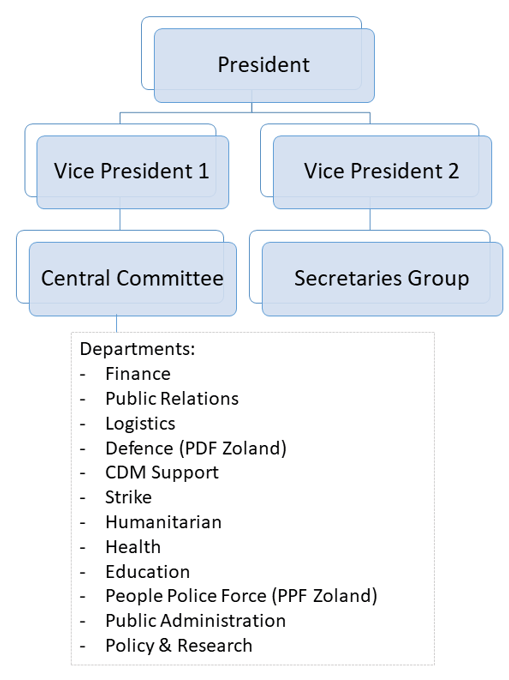The image size is (509, 680).
Task: Click the Public Relations list item
Action: coord(172,399)
